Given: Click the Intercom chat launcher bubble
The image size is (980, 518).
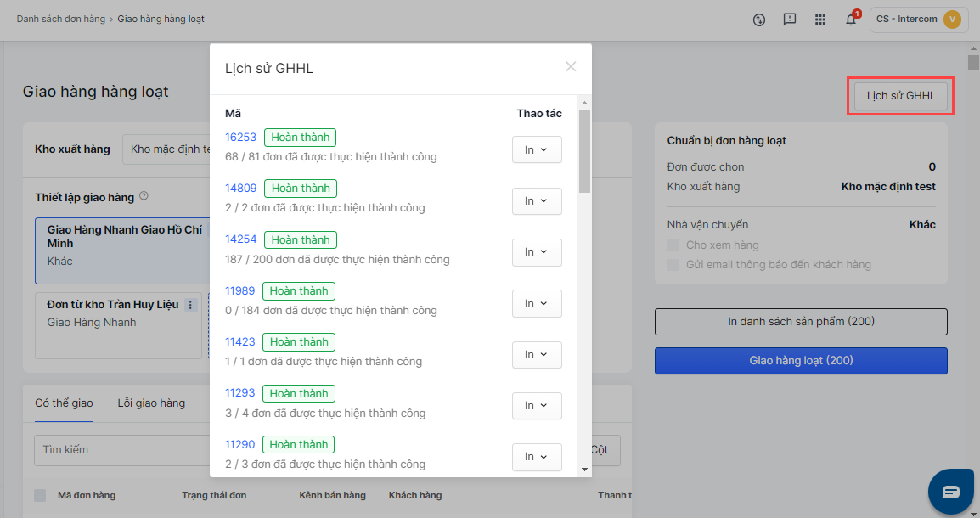Looking at the screenshot, I should tap(950, 492).
